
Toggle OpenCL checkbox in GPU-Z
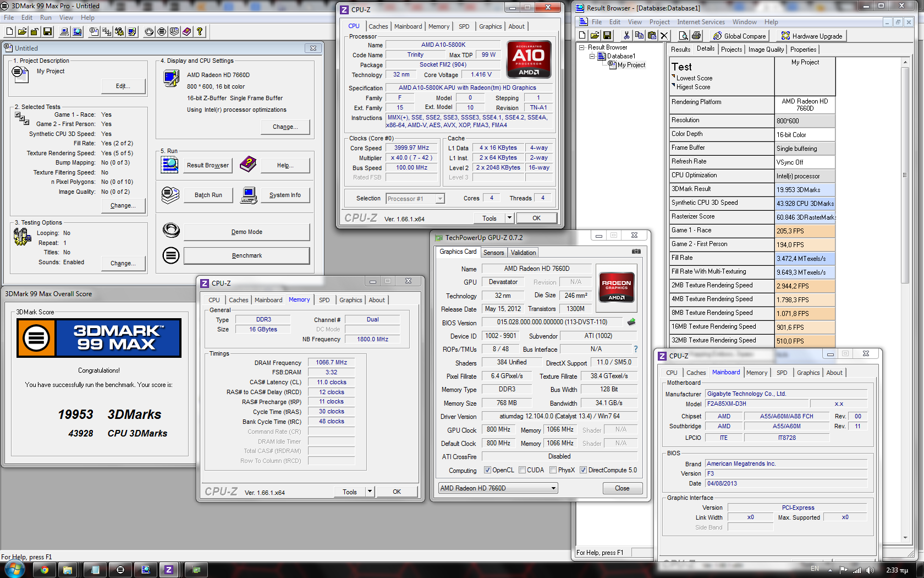pos(487,470)
